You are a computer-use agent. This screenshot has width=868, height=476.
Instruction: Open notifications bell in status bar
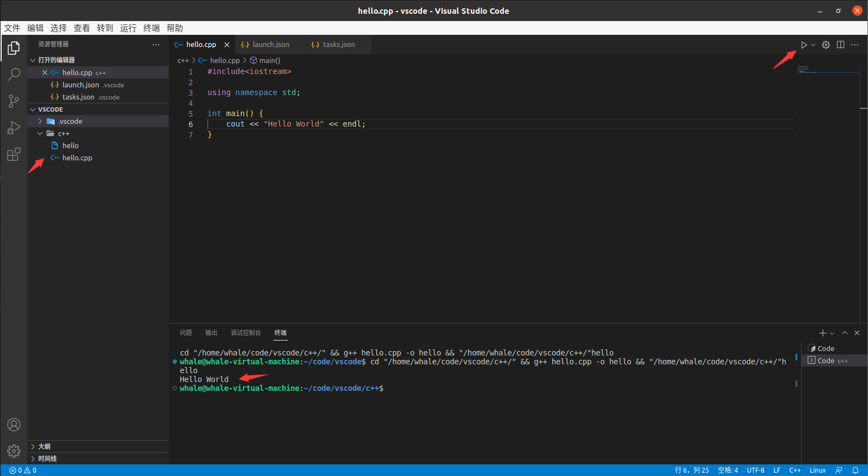(855, 470)
